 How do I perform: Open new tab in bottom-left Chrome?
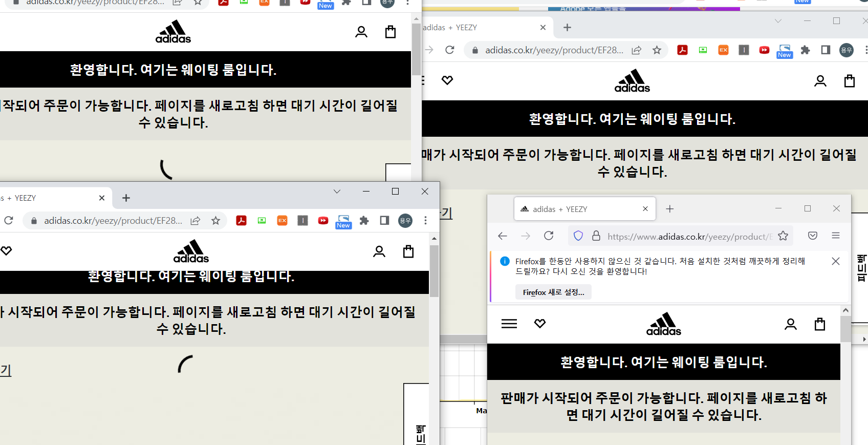126,198
